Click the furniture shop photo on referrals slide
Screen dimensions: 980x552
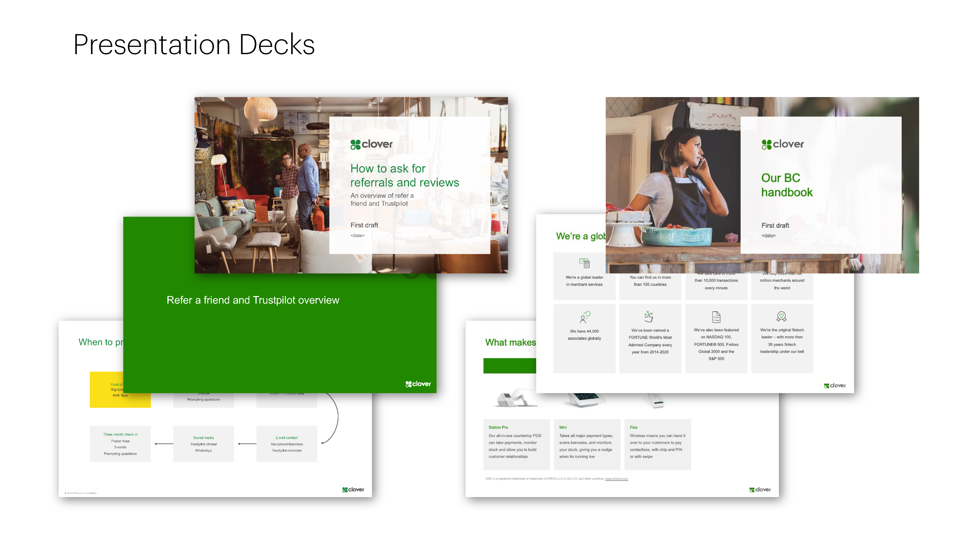[x=262, y=185]
